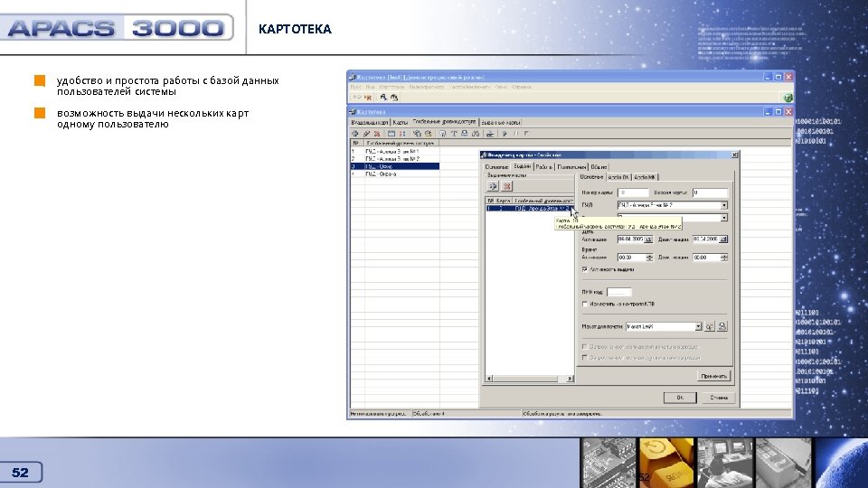Switch to Карты tab in Картотека
This screenshot has height=488, width=868.
401,122
